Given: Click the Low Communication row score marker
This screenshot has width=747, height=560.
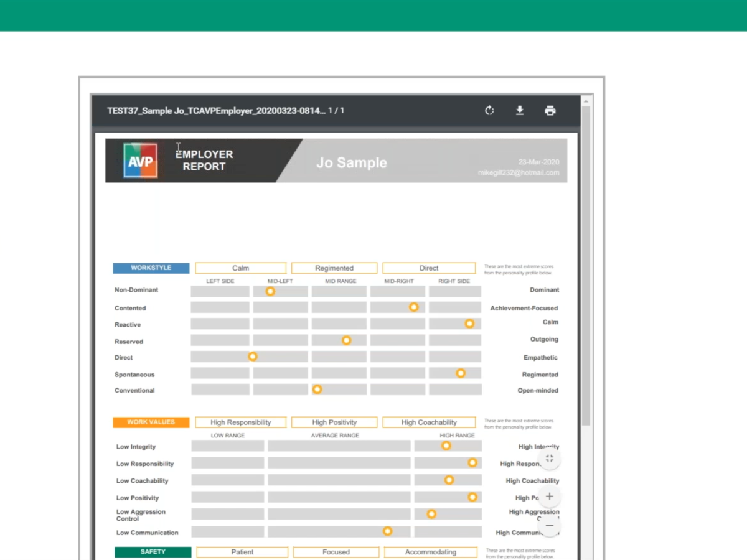Looking at the screenshot, I should tap(387, 531).
